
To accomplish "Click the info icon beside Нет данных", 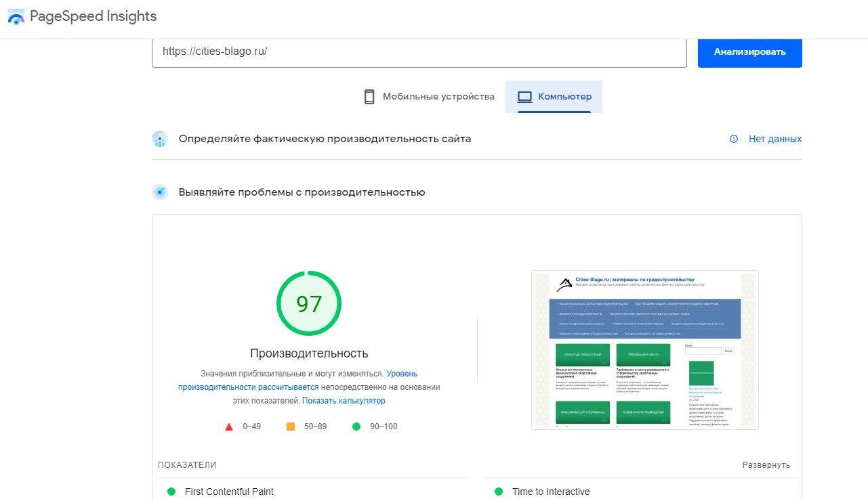I will coord(733,139).
